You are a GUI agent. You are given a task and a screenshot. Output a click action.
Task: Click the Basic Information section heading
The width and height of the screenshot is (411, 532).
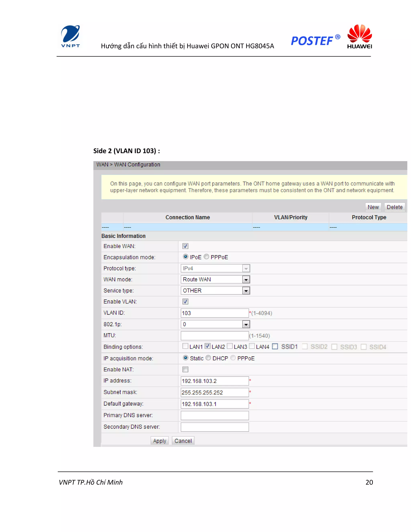pyautogui.click(x=123, y=236)
